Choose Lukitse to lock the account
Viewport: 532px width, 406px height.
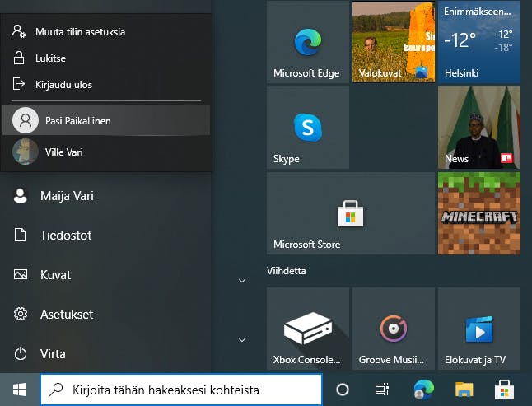50,58
